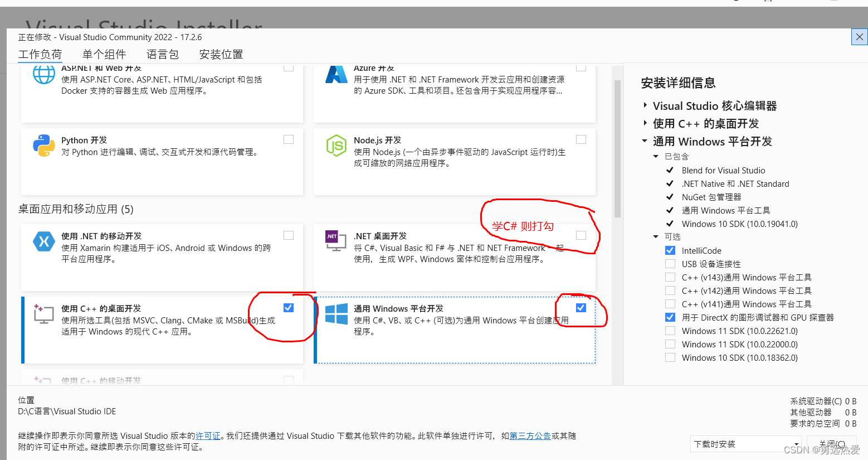The width and height of the screenshot is (868, 460).
Task: Check C++ (v142) 通用 Windows 平台工具
Action: coord(670,290)
